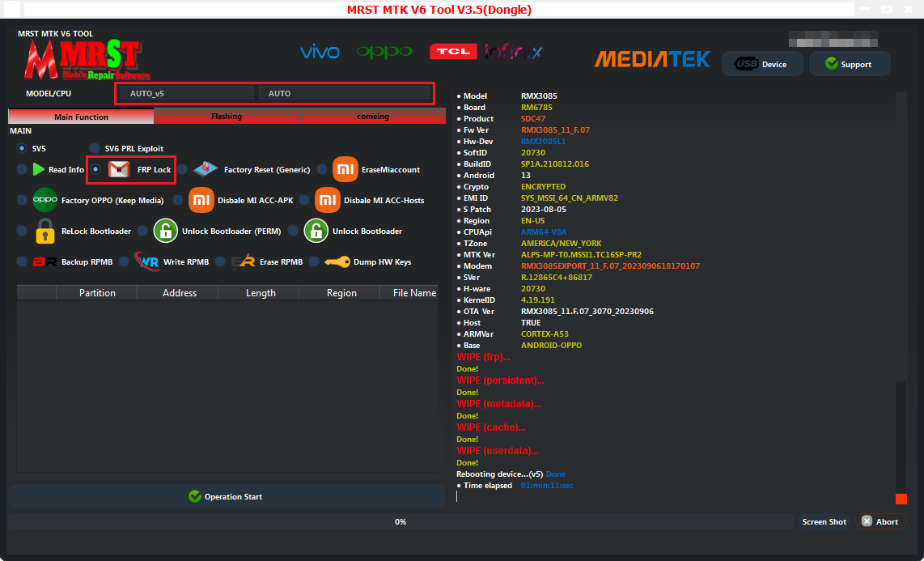Click the Disbale MI ACC-Hosts Mi icon
The height and width of the screenshot is (561, 924).
[328, 201]
